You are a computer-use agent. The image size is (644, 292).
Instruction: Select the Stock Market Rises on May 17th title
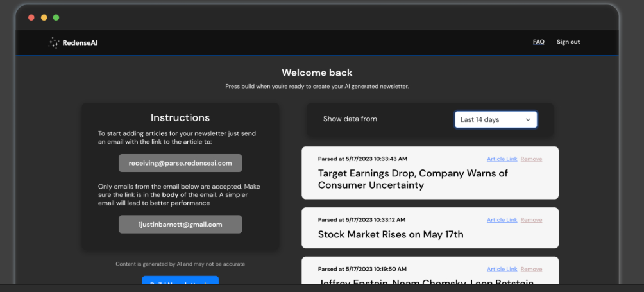(390, 235)
